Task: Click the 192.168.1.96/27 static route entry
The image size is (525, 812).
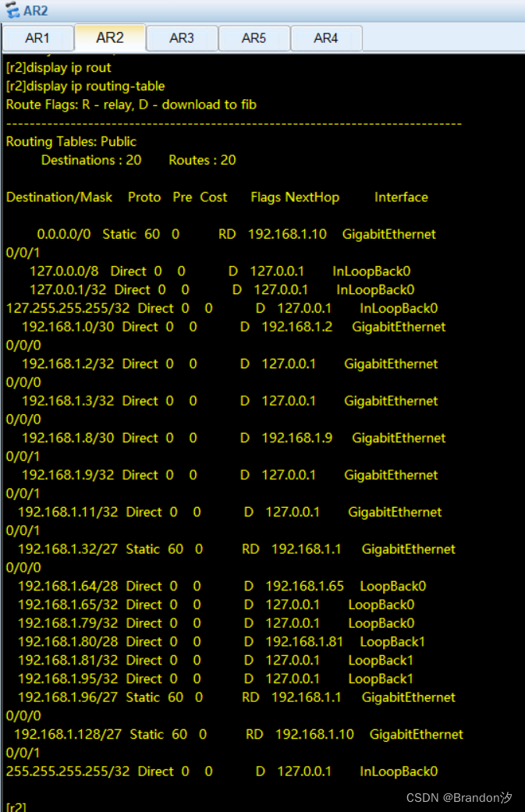Action: 68,697
